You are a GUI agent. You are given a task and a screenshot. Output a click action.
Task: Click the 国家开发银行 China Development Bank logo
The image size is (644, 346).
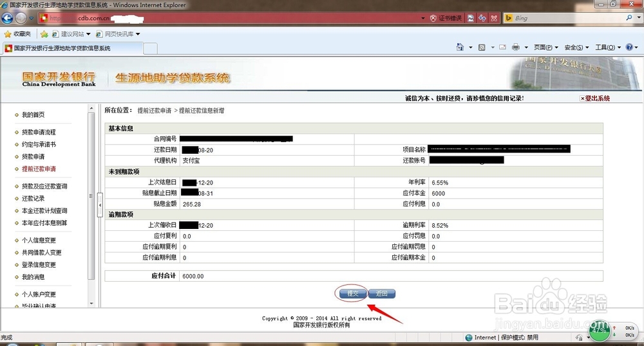[59, 79]
